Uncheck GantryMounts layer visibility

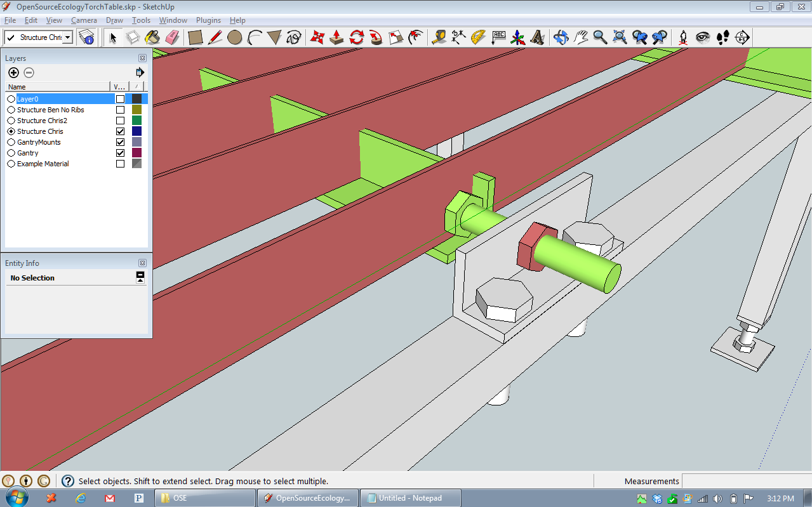pyautogui.click(x=120, y=142)
